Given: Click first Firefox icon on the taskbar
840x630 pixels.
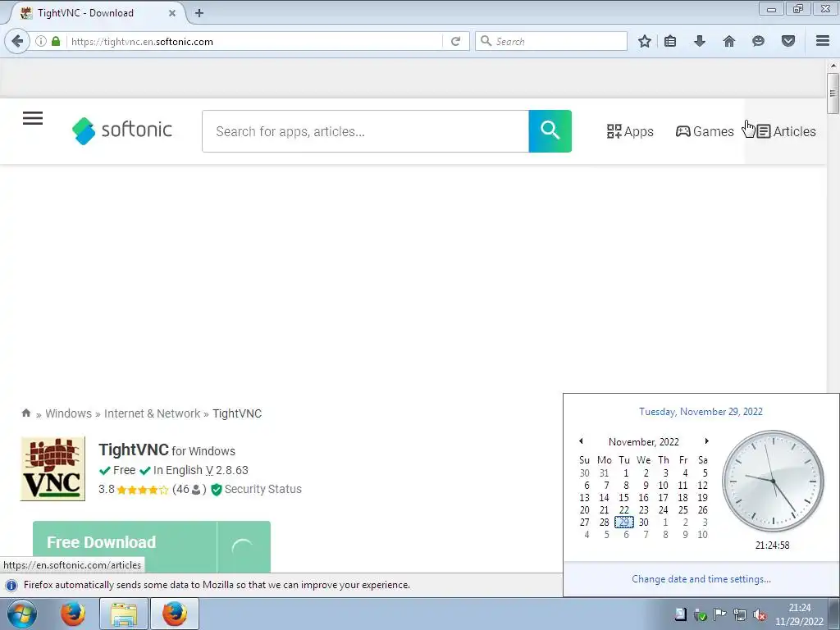Looking at the screenshot, I should (73, 614).
